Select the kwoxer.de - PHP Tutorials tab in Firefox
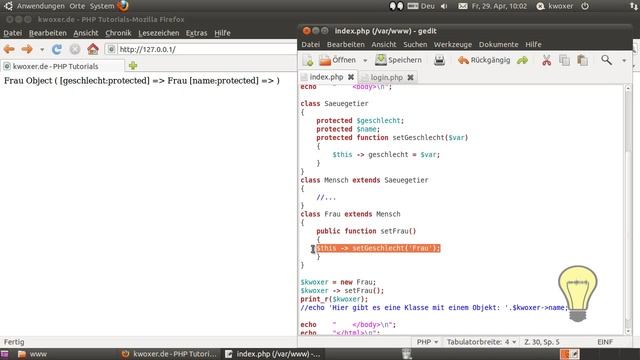Screen dimensions: 640x360 [x=62, y=66]
